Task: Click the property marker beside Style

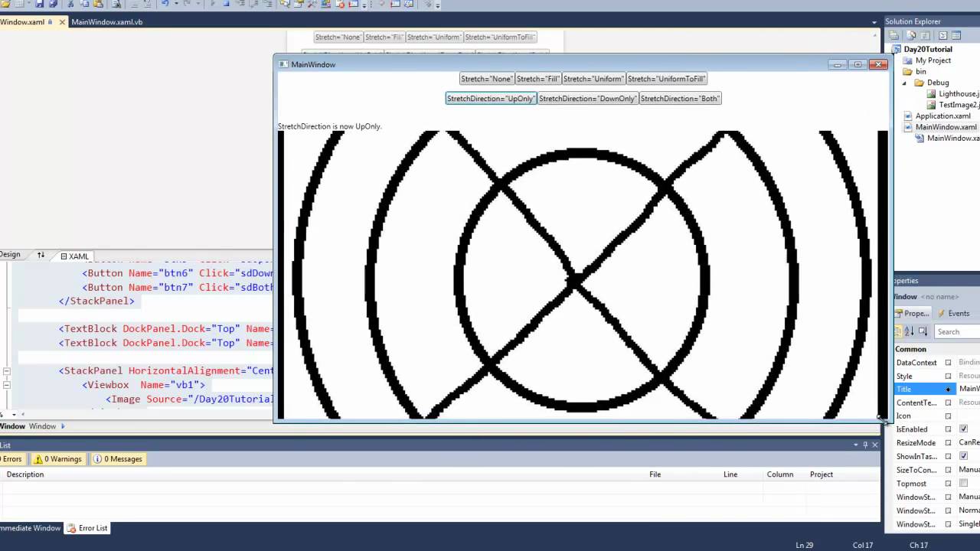Action: click(x=948, y=376)
